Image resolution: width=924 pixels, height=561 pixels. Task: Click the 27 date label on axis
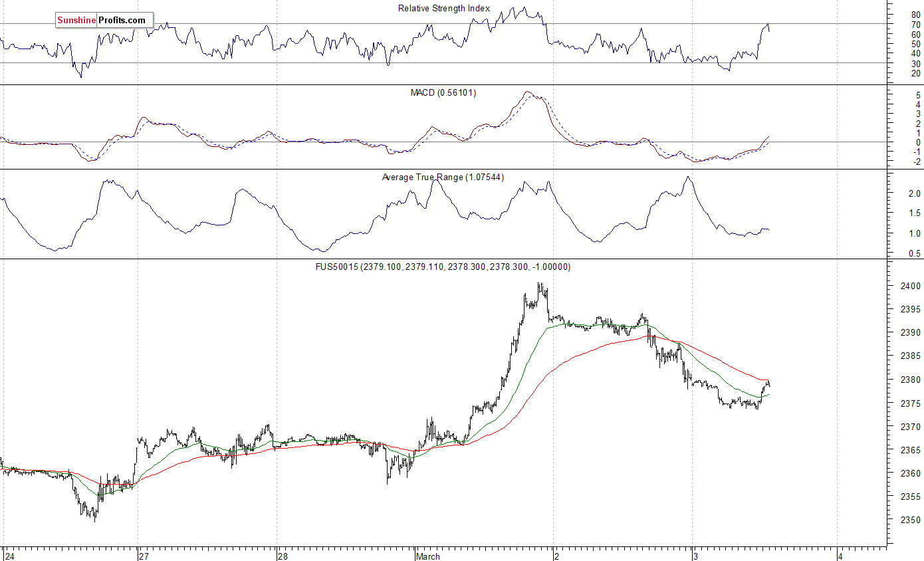coord(143,556)
